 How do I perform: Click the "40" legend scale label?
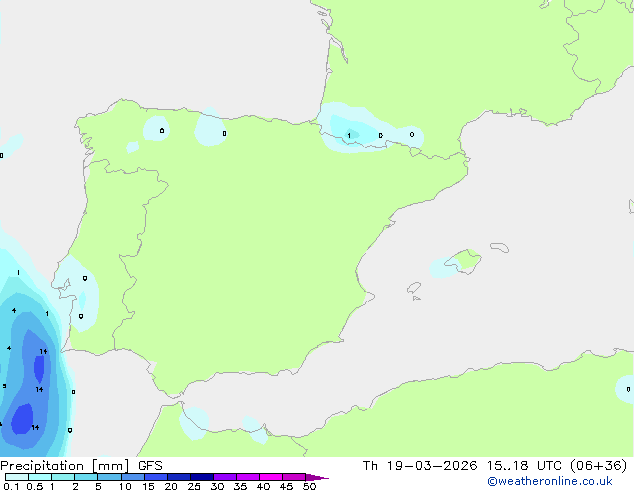tap(263, 486)
